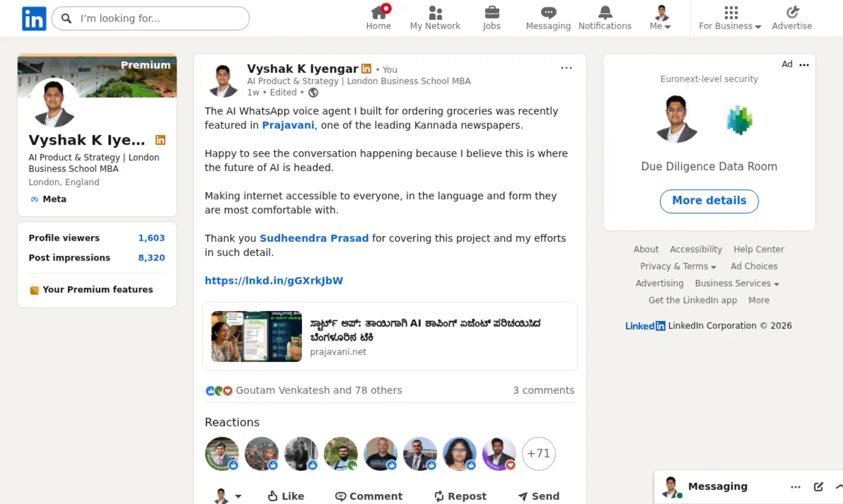The image size is (843, 504).
Task: Focus the 'I'm looking for...' search field
Action: [151, 19]
